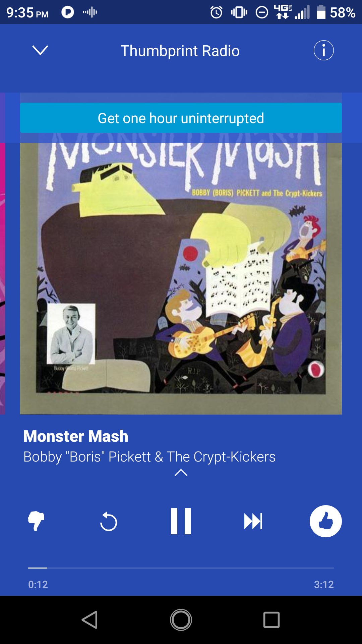Click the Monster Mash song title
The height and width of the screenshot is (644, 362).
coord(76,436)
